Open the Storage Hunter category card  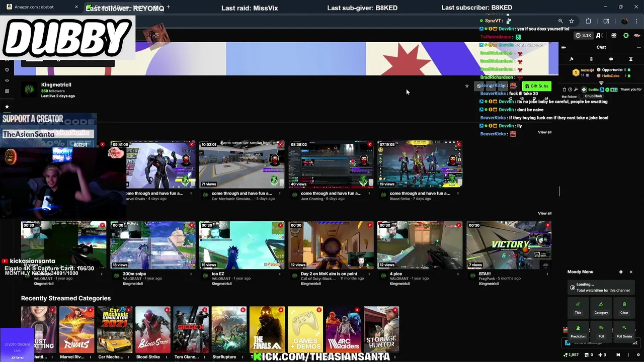point(381,329)
